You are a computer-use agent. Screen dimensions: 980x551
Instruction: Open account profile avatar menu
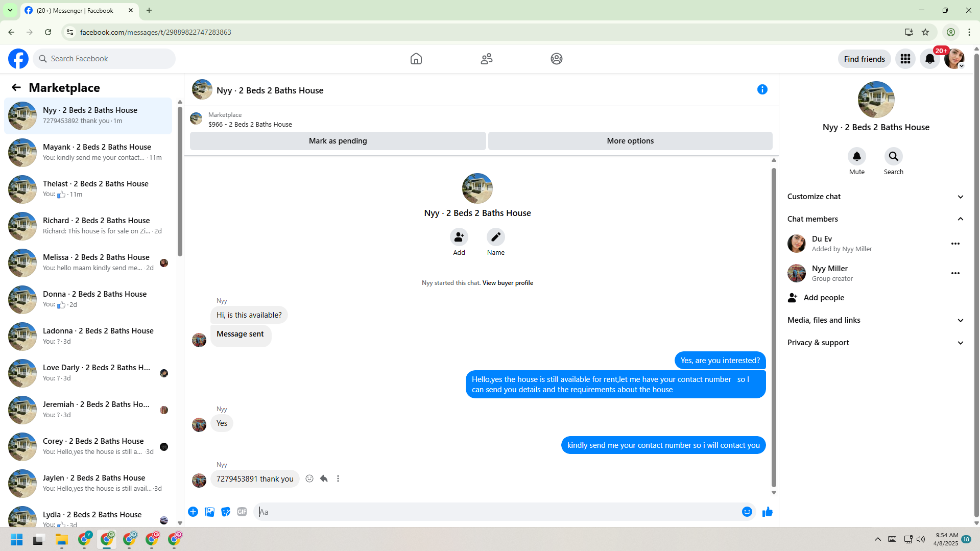tap(954, 59)
